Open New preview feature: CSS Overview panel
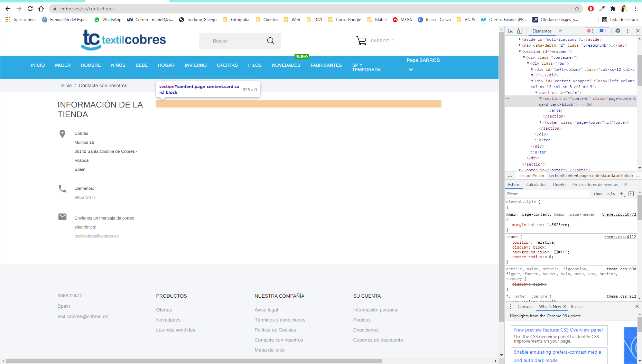 tap(558, 330)
